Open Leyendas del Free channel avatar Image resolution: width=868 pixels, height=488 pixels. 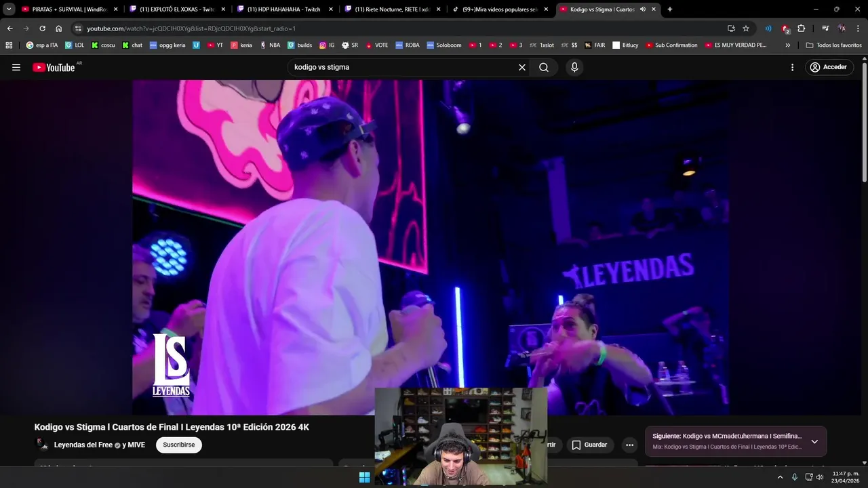point(43,445)
